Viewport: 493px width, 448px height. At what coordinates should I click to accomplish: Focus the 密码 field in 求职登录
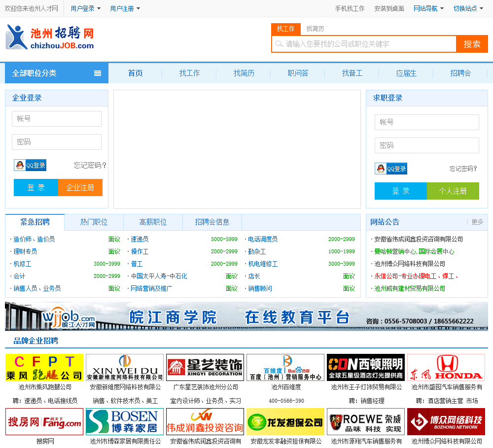[x=426, y=145]
